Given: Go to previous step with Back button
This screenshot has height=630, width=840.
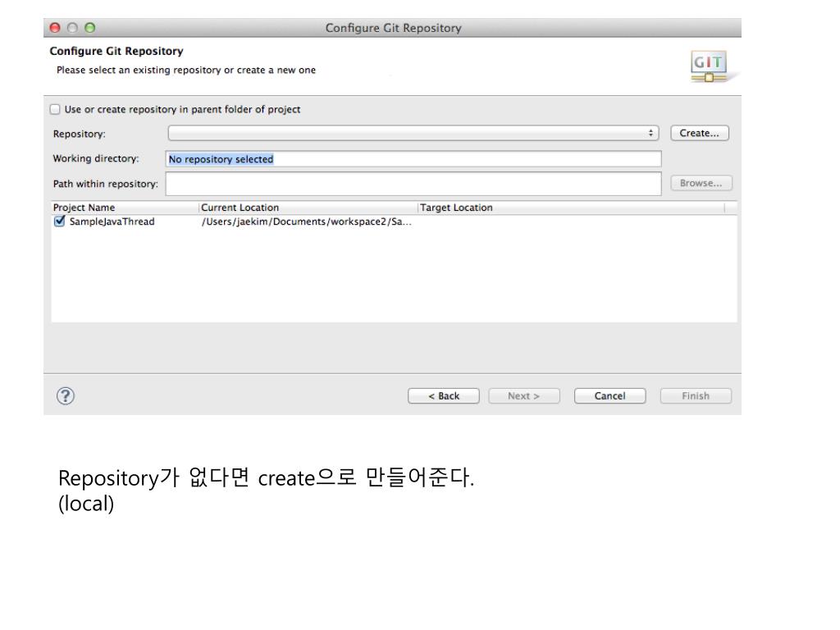Looking at the screenshot, I should coord(444,396).
